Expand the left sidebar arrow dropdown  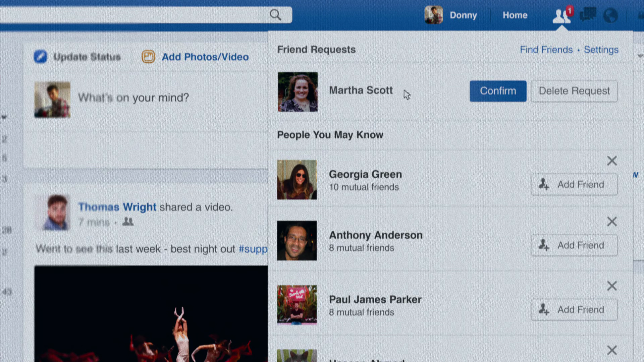(4, 117)
